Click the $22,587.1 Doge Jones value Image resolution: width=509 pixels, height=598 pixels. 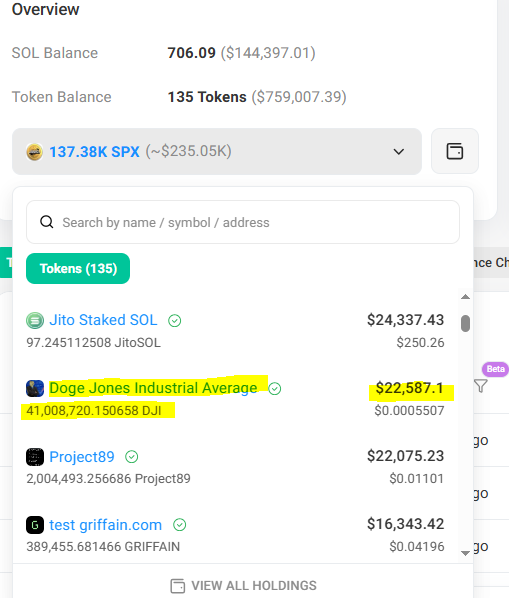[x=409, y=388]
